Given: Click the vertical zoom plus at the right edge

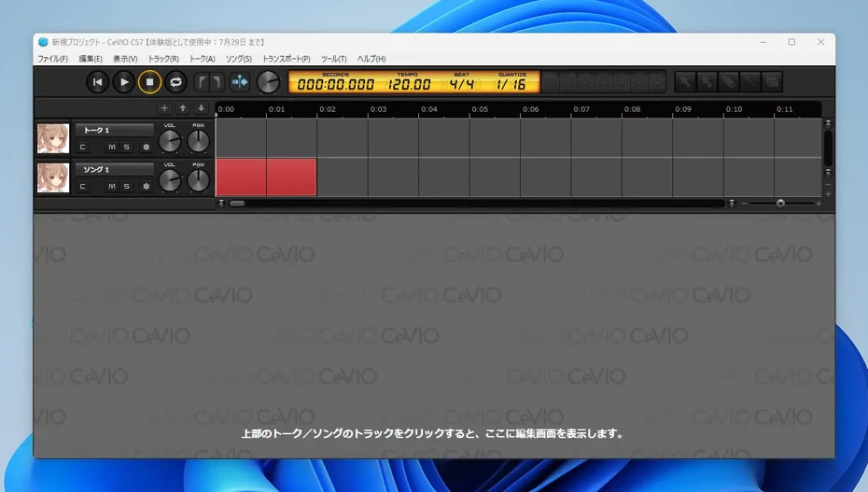Looking at the screenshot, I should pyautogui.click(x=828, y=194).
